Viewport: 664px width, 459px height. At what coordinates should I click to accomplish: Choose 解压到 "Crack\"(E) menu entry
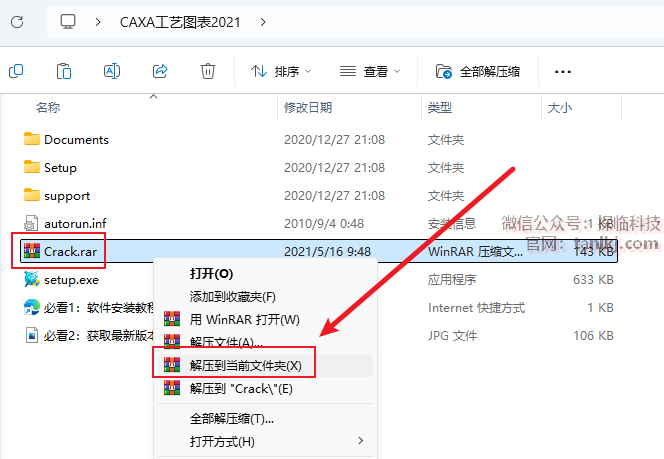[265, 389]
